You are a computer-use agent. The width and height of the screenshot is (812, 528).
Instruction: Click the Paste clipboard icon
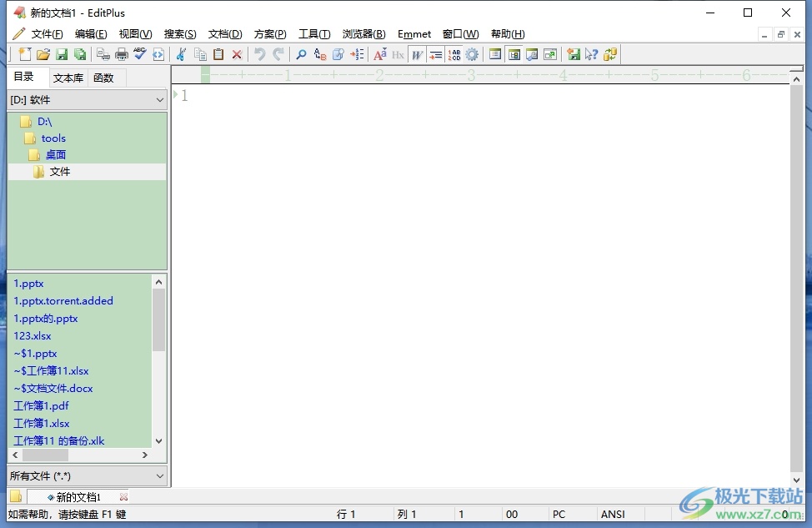[x=218, y=55]
